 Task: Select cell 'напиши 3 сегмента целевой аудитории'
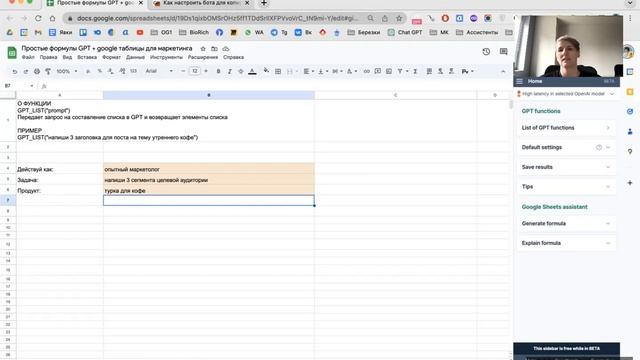[209, 180]
